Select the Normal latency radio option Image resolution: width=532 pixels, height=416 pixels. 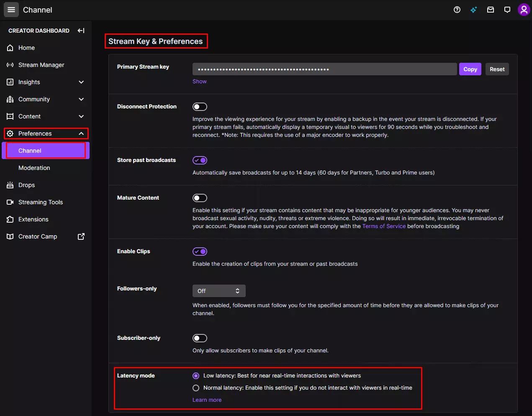click(x=196, y=388)
